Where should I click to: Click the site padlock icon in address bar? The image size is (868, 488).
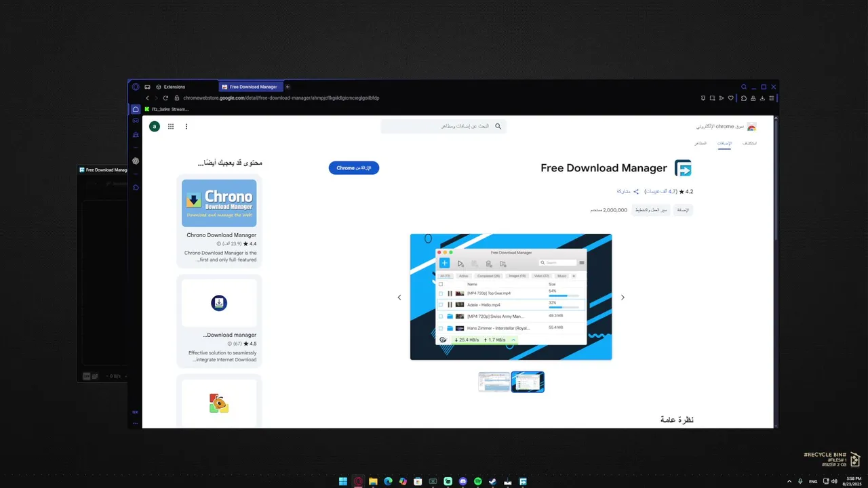[x=176, y=98]
